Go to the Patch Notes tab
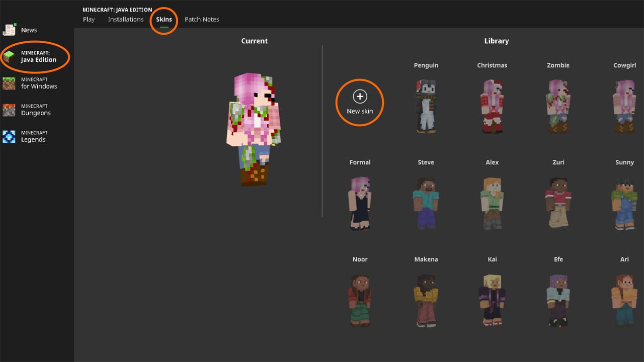Viewport: 644px width, 362px height. [202, 20]
